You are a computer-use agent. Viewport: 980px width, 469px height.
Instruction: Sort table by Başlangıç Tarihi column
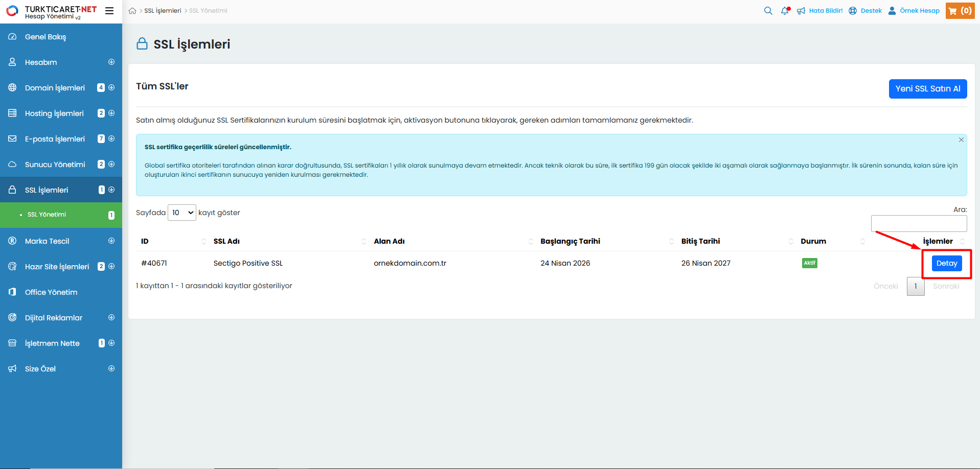(606, 241)
